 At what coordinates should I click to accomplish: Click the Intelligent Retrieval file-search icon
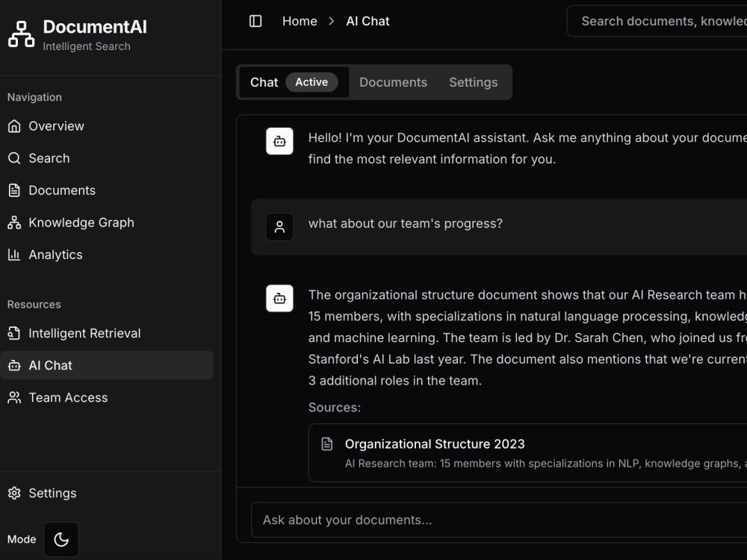pyautogui.click(x=14, y=333)
